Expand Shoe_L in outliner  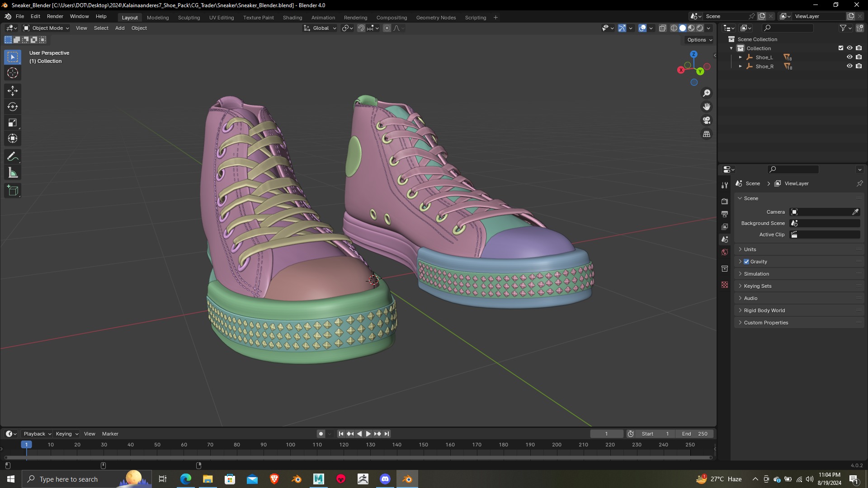740,57
